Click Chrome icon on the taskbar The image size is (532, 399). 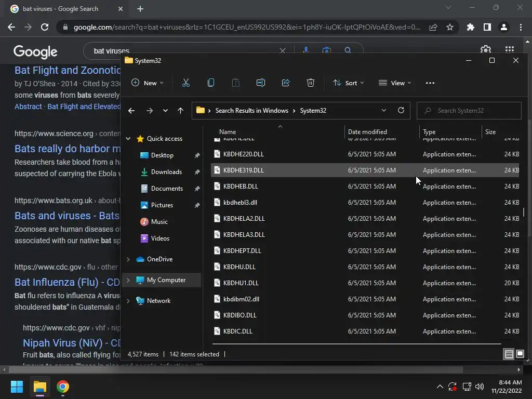[63, 387]
